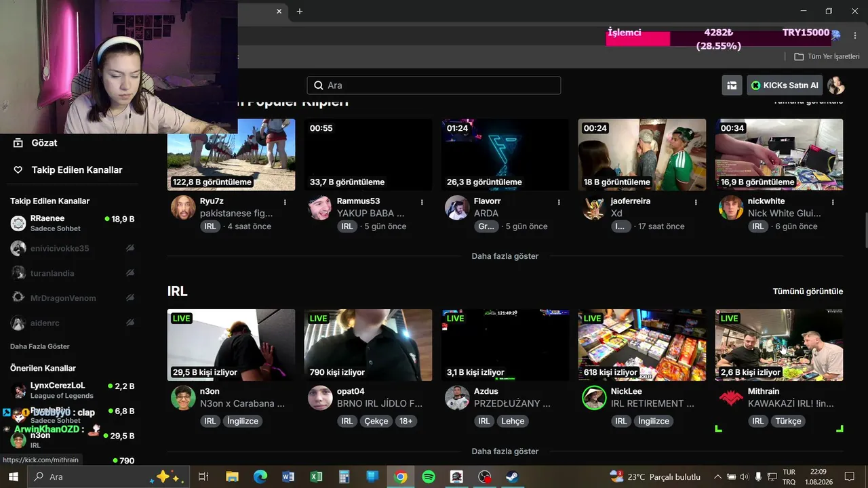
Task: Expand Daha fazla göster under IRL streams
Action: [x=505, y=451]
